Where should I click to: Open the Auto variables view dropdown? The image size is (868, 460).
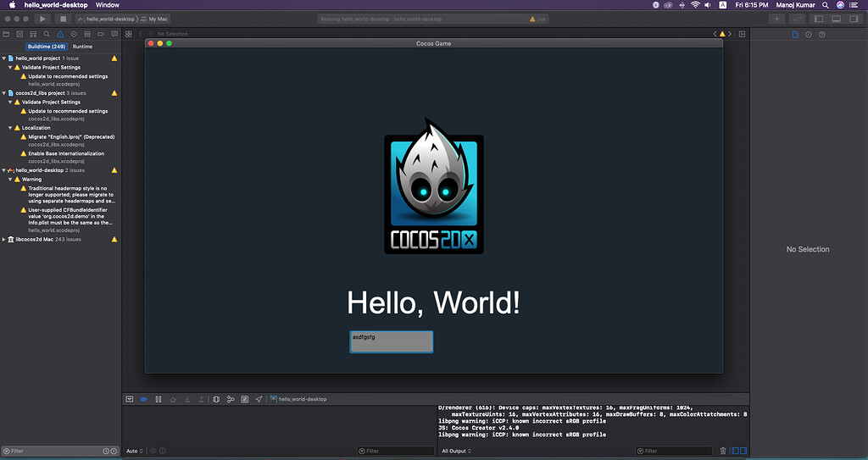pyautogui.click(x=135, y=452)
